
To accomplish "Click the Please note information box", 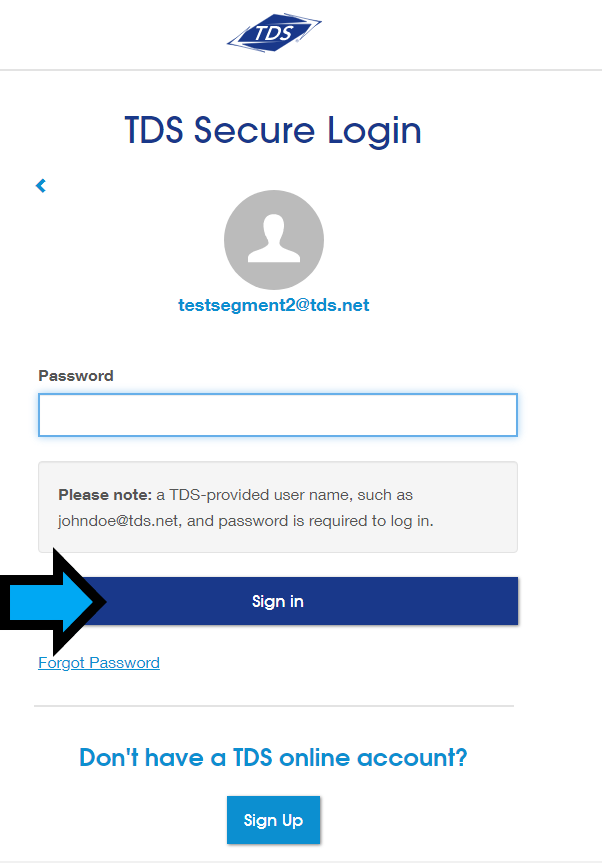I will click(x=278, y=507).
